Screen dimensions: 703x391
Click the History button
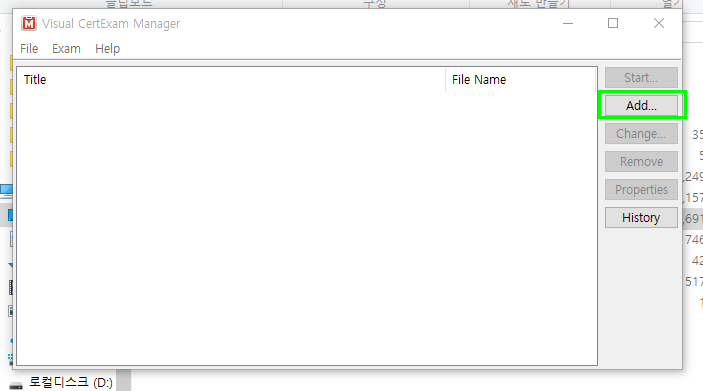click(x=641, y=218)
